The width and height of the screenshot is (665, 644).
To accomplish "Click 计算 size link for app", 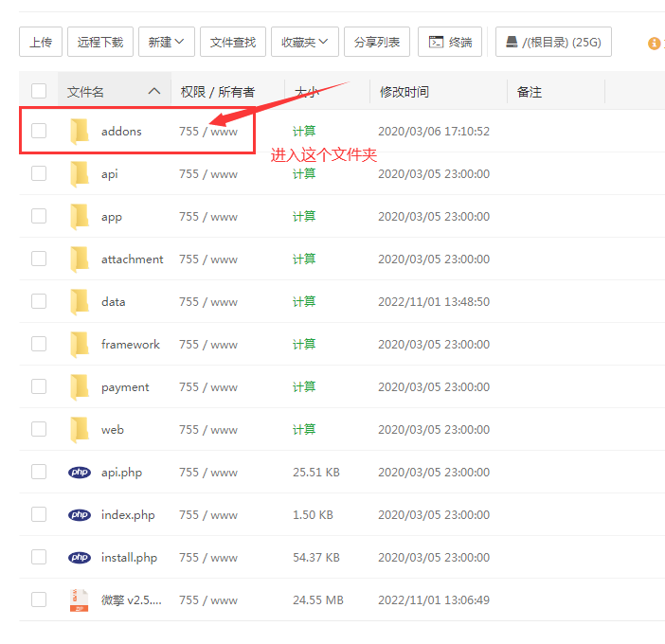I will tap(304, 216).
